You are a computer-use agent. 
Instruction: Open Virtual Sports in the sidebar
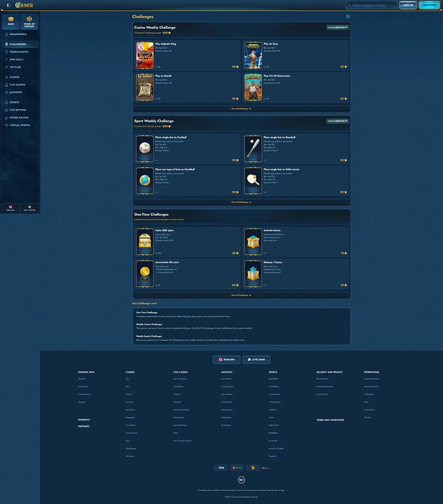click(20, 125)
